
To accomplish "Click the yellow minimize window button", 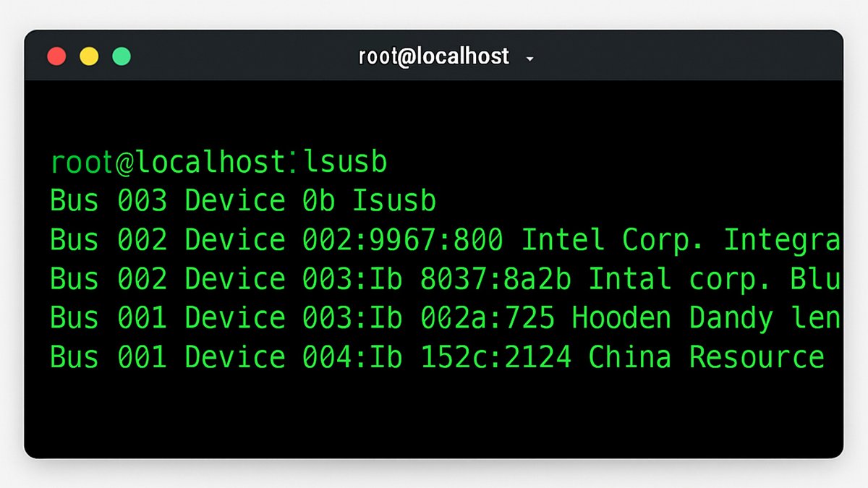I will (89, 56).
